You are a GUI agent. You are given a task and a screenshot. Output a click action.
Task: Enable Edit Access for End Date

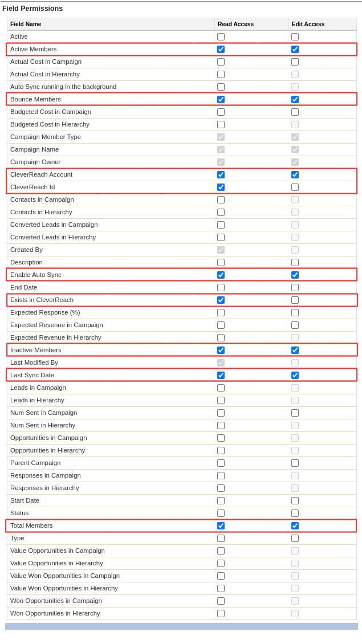[295, 287]
